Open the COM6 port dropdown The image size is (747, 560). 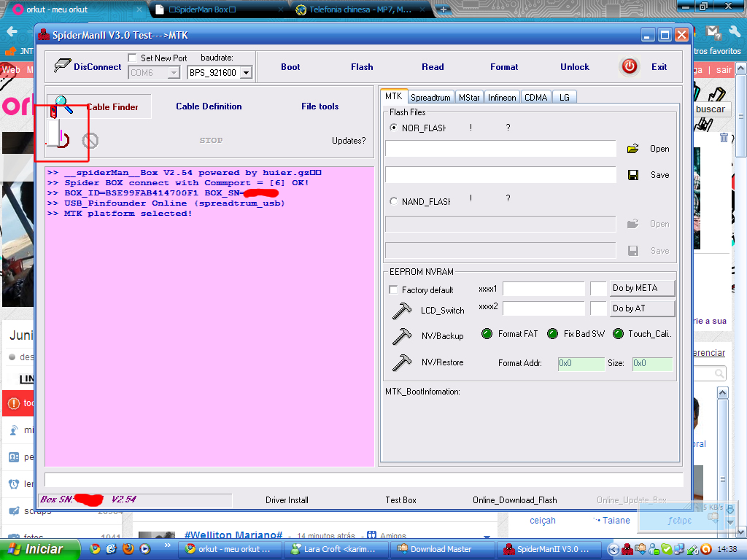(x=174, y=73)
